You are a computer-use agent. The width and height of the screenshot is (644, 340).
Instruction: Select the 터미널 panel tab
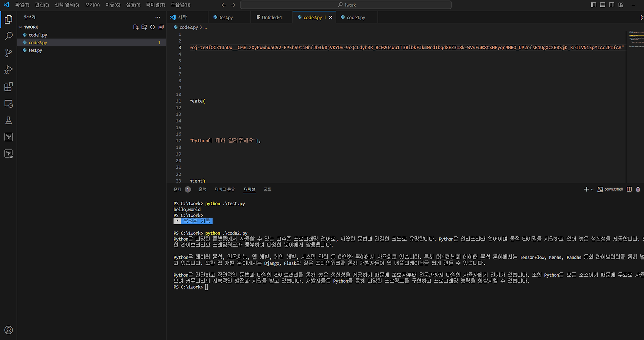click(249, 189)
